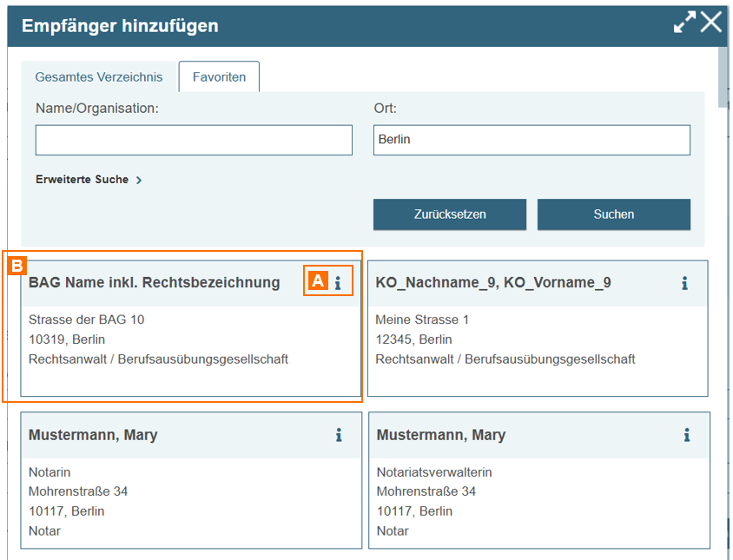
Task: Click the dialog's vertical scrollbar
Action: (x=723, y=78)
